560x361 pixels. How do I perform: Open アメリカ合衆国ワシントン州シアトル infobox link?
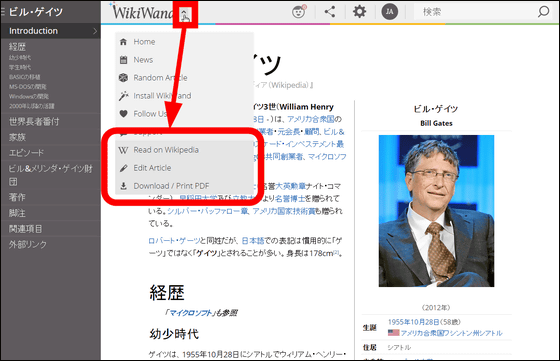pyautogui.click(x=451, y=333)
